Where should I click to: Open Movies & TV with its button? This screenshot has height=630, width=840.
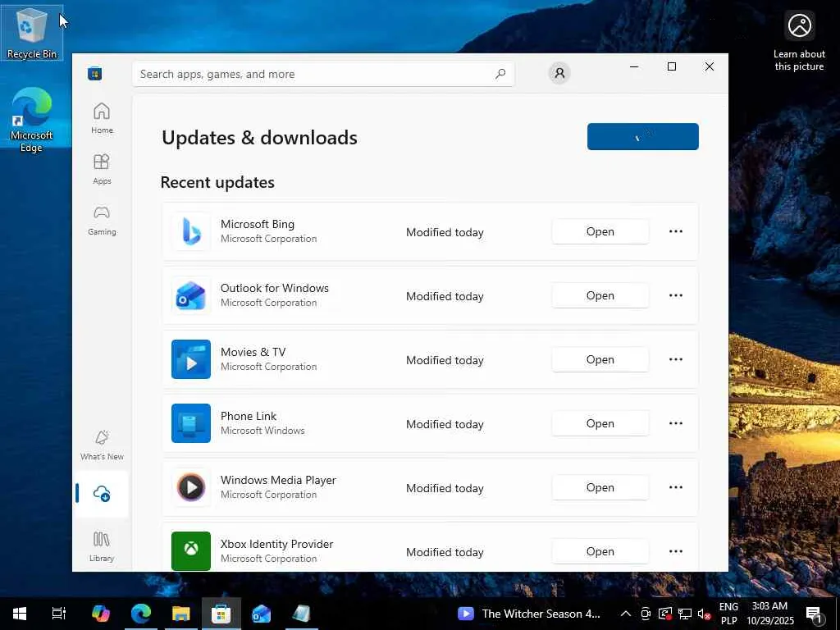click(600, 359)
